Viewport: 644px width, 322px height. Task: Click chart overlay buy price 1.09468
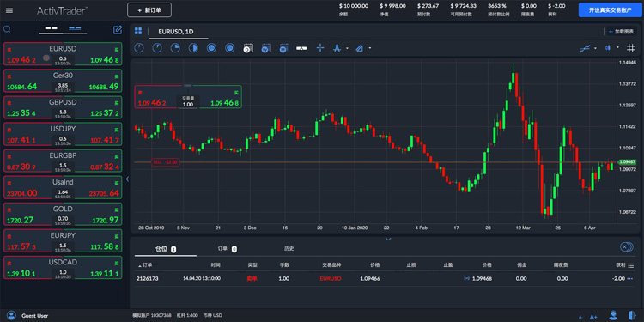click(225, 104)
